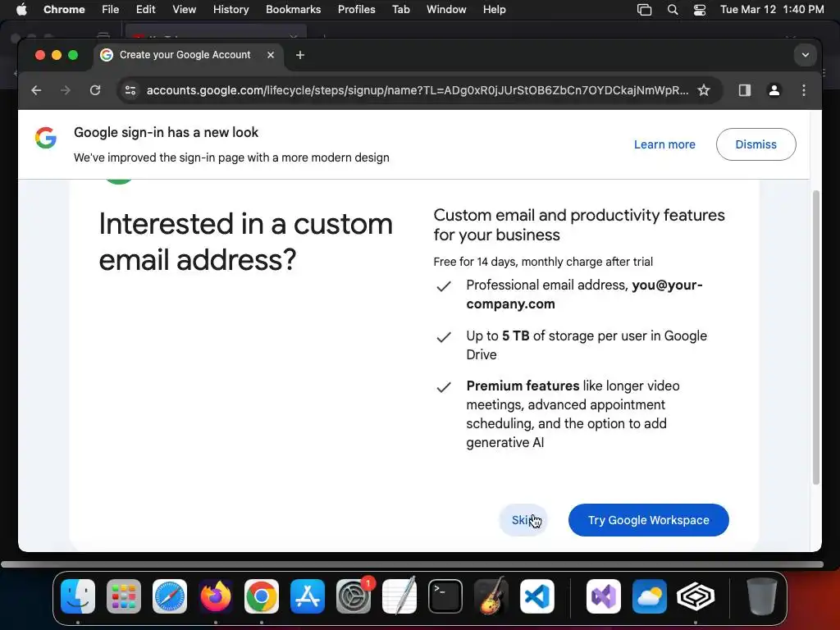Screen dimensions: 840x630
Task: Open the Help menu
Action: pos(494,9)
